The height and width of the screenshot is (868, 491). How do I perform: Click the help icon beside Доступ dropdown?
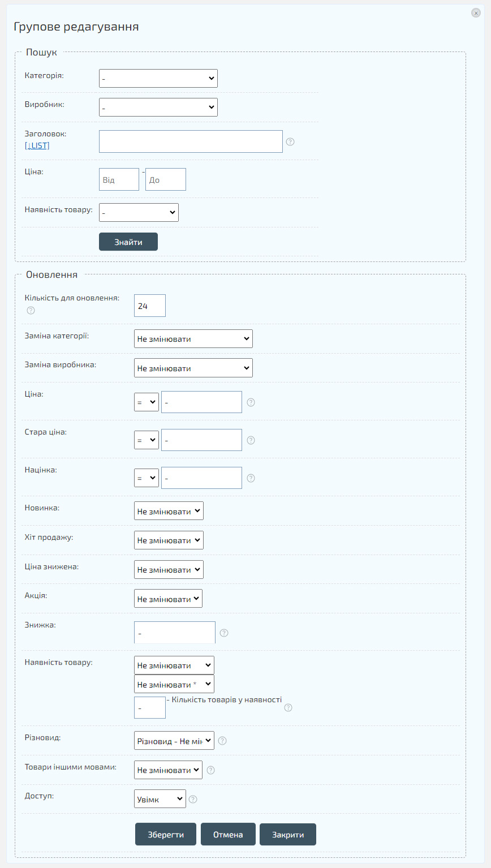tap(193, 800)
